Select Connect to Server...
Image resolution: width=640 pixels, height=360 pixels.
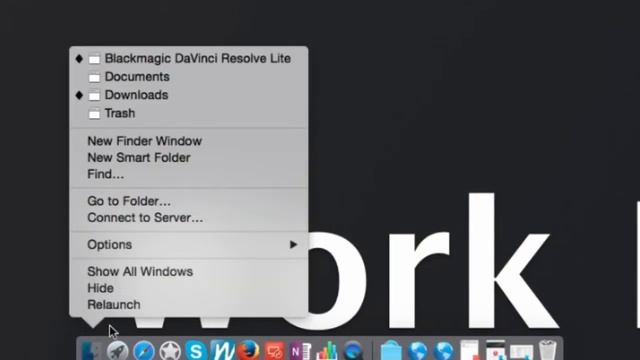189,218
